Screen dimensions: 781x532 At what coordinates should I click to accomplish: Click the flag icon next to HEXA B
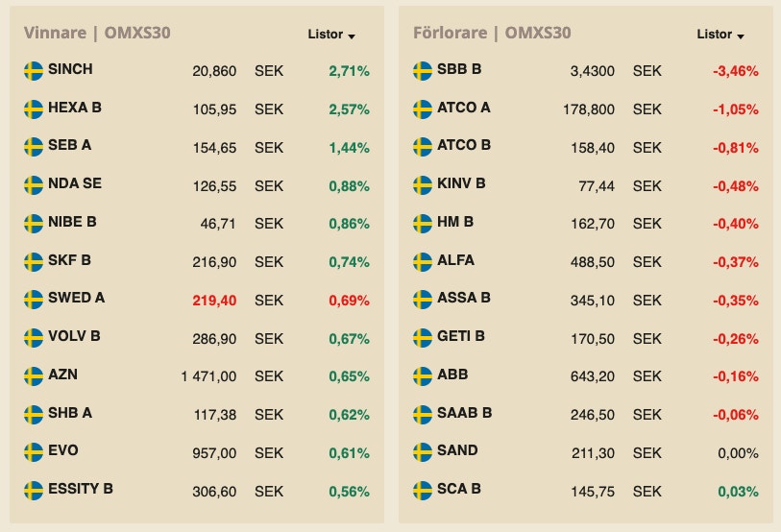(34, 109)
